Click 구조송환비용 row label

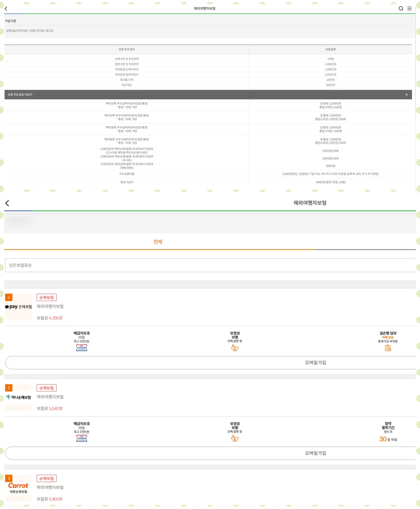(127, 174)
